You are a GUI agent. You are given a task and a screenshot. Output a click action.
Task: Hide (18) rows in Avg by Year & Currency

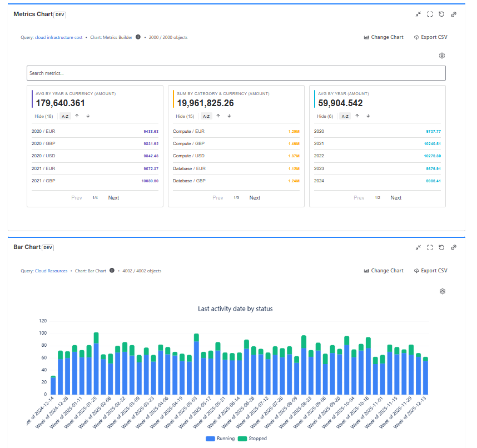(44, 116)
